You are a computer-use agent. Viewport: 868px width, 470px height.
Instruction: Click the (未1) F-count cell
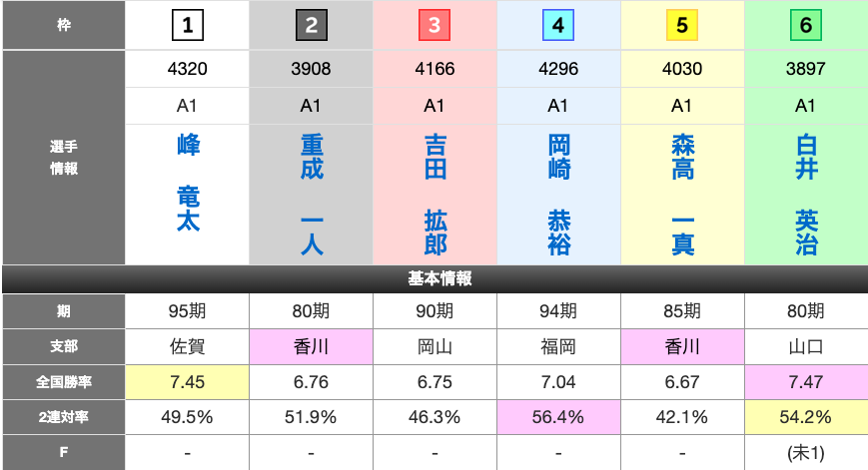pyautogui.click(x=806, y=452)
